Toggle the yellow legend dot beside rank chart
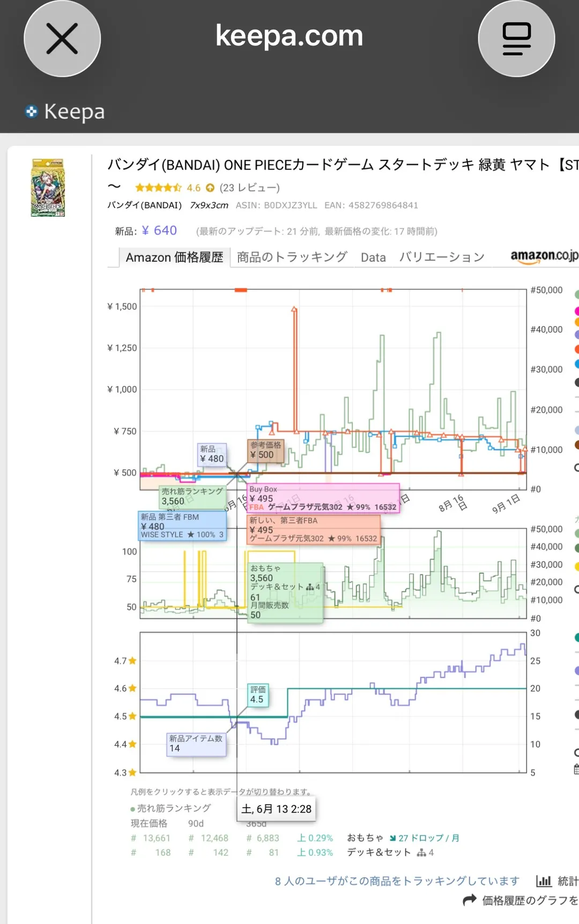Screen dimensions: 579x924 tap(577, 567)
